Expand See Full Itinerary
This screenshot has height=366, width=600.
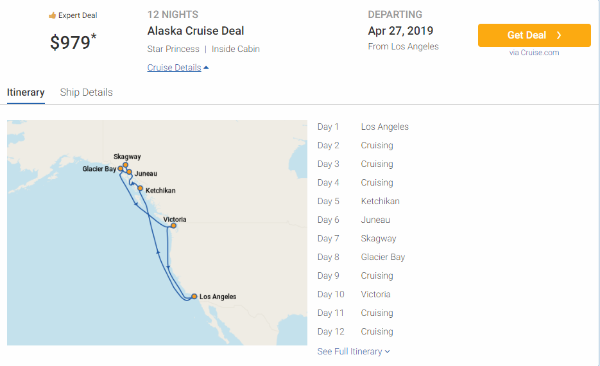[x=354, y=351]
